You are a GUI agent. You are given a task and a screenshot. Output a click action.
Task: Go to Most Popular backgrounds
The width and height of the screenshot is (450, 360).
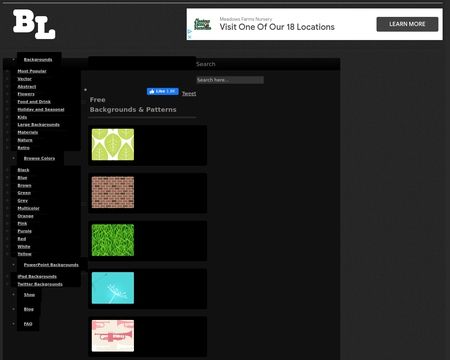tap(32, 71)
